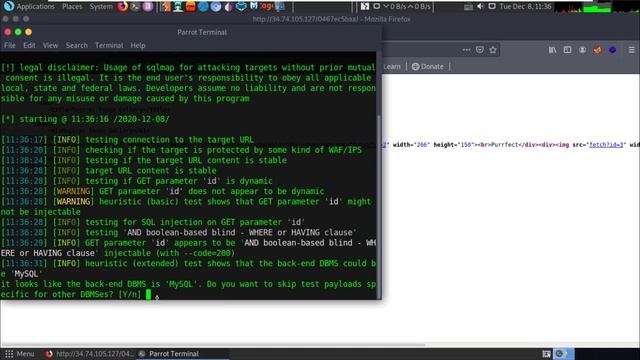Click the highlighted workspace switcher box
640x360 pixels.
[x=563, y=354]
